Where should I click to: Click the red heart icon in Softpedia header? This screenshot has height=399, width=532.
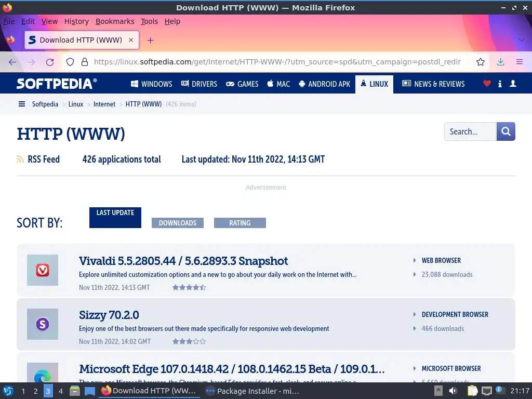pyautogui.click(x=487, y=84)
